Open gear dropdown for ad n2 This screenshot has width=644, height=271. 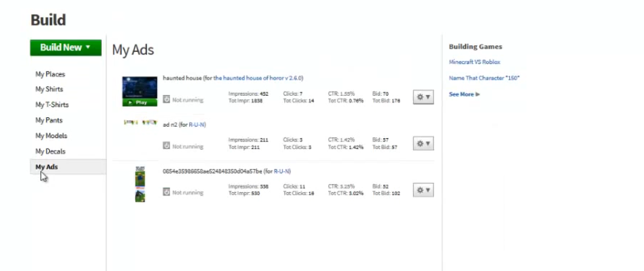tap(423, 144)
